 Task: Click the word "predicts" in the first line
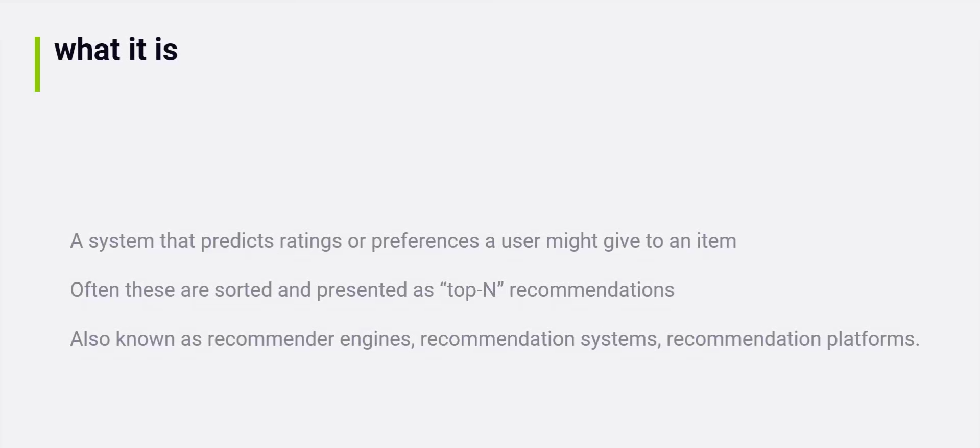[x=237, y=241]
